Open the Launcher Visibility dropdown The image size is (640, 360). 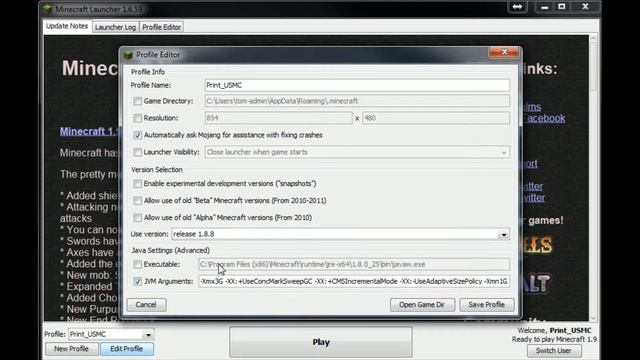(x=357, y=152)
